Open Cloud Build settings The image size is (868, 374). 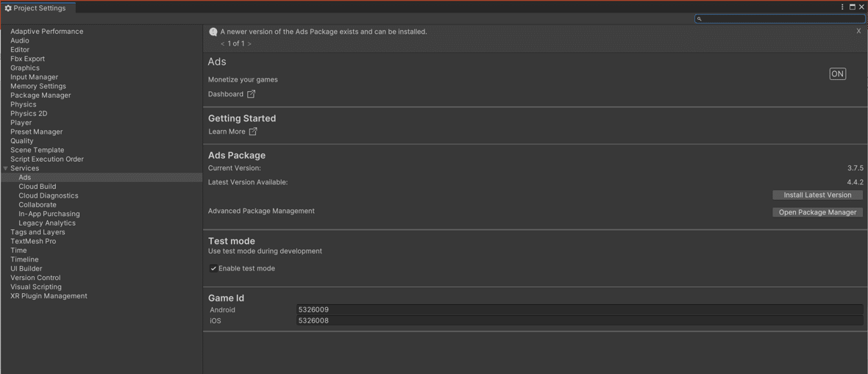pos(37,187)
